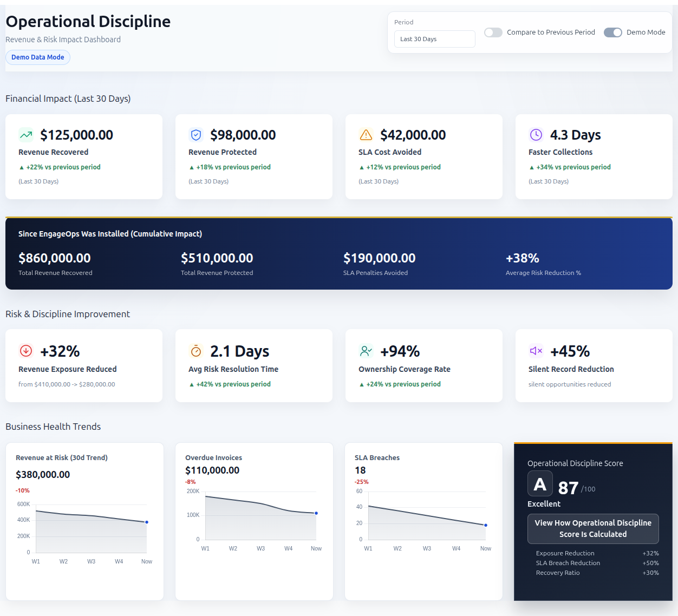
Task: Click the Revenue at Risk (30d Trend) chart title
Action: pyautogui.click(x=62, y=458)
